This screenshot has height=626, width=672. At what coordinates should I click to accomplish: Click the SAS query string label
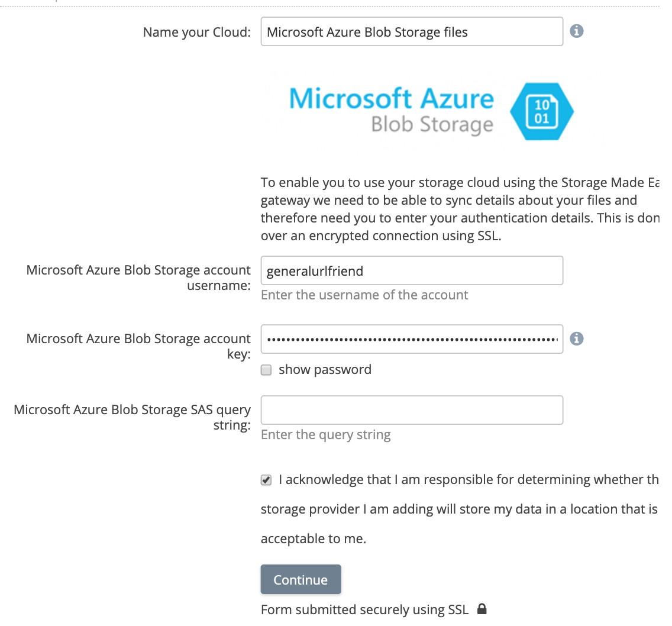[x=133, y=417]
